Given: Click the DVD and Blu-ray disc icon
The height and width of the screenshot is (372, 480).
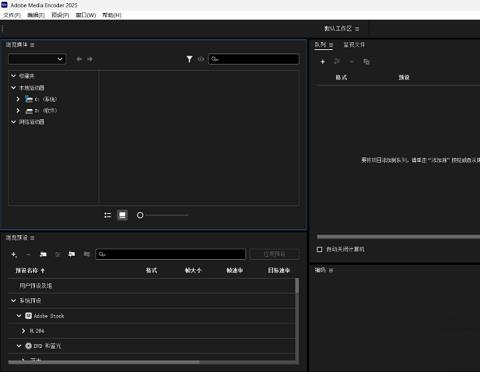Looking at the screenshot, I should click(29, 346).
